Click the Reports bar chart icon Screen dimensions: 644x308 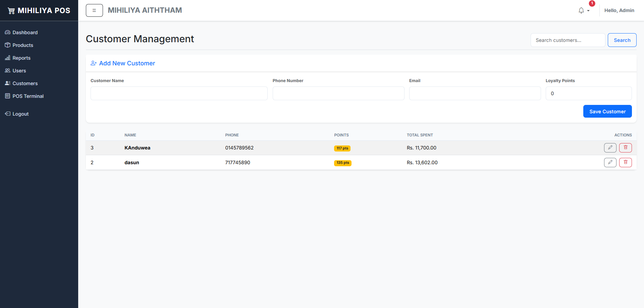[x=8, y=58]
